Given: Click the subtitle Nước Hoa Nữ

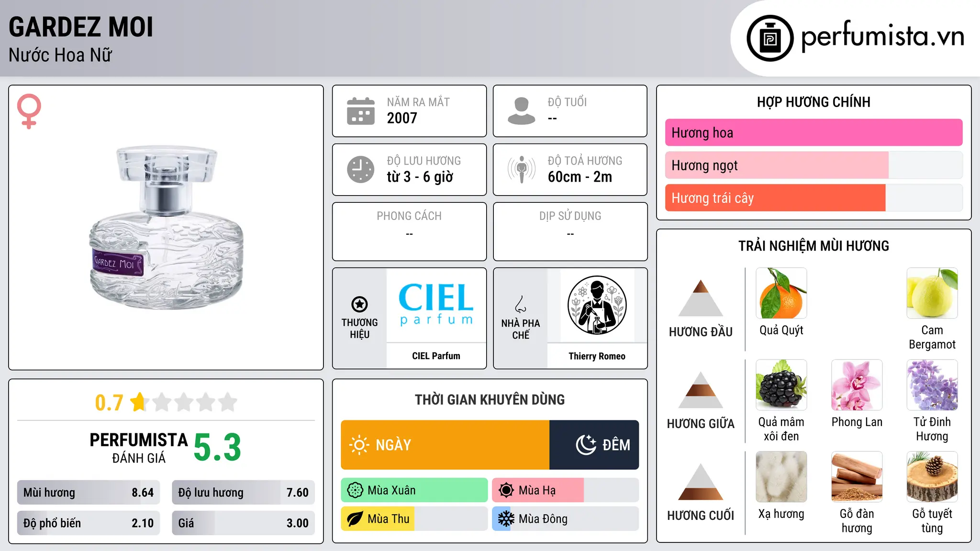Looking at the screenshot, I should point(60,55).
